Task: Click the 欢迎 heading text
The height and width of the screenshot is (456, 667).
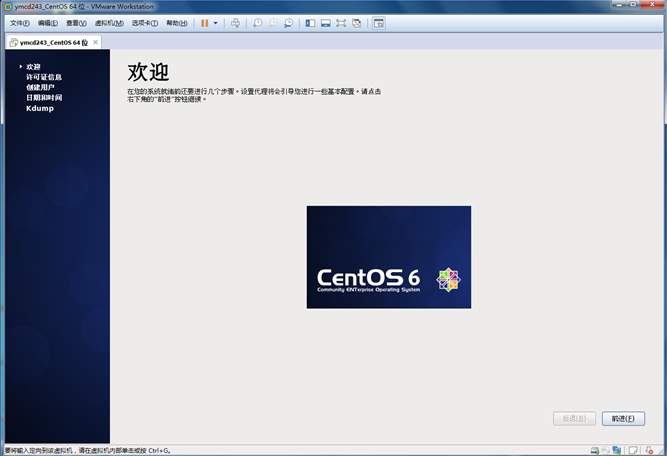Action: click(148, 71)
